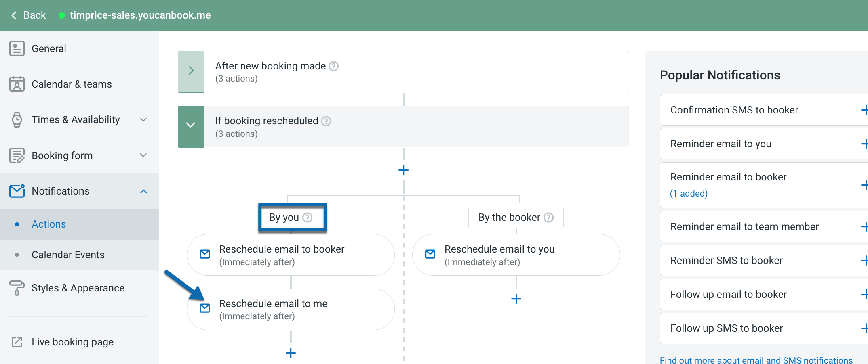The height and width of the screenshot is (364, 868).
Task: Add Follow up SMS to booker notification
Action: click(x=865, y=328)
